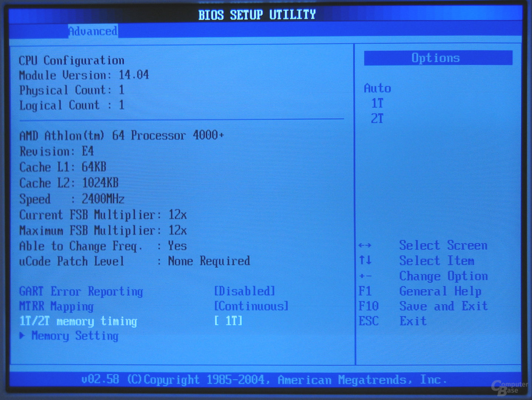This screenshot has height=400, width=532.
Task: Click the Logical Count : 1 line
Action: pyautogui.click(x=72, y=106)
